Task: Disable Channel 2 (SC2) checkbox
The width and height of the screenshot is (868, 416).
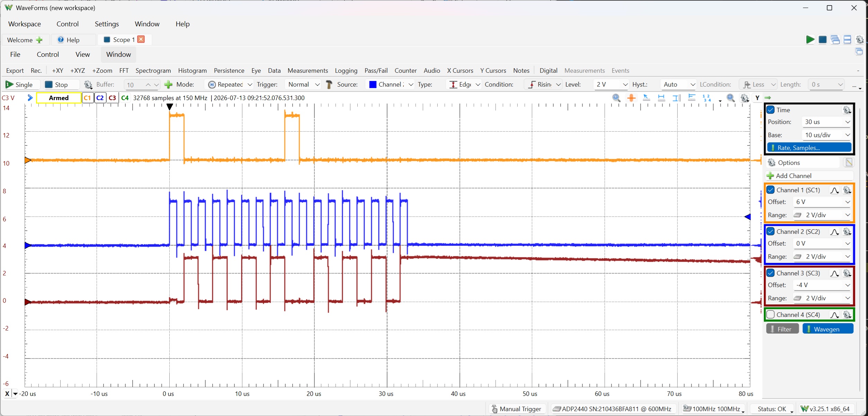Action: pyautogui.click(x=771, y=232)
